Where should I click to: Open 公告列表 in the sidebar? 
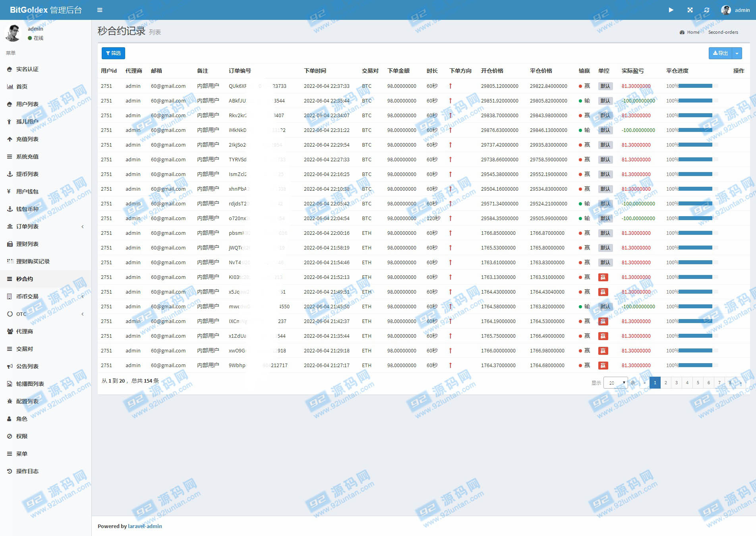point(46,366)
